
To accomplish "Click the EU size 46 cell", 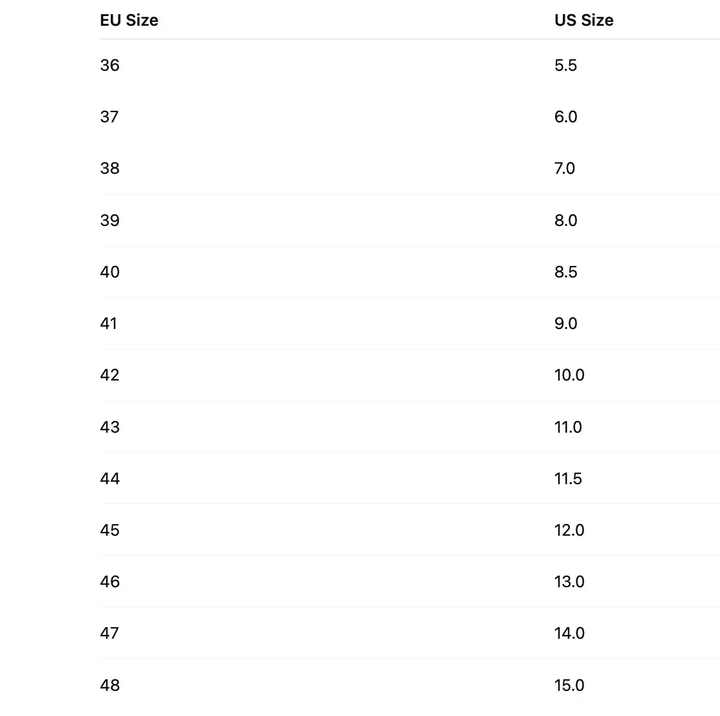I will (x=110, y=582).
